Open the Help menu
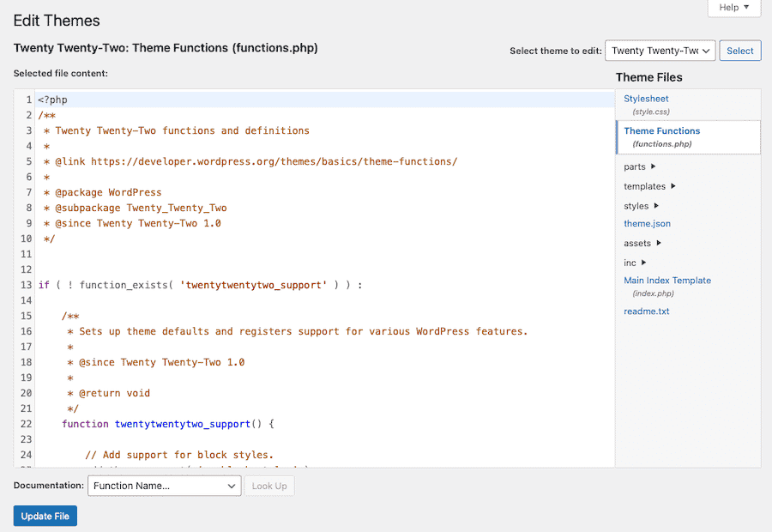This screenshot has height=532, width=772. coord(733,8)
